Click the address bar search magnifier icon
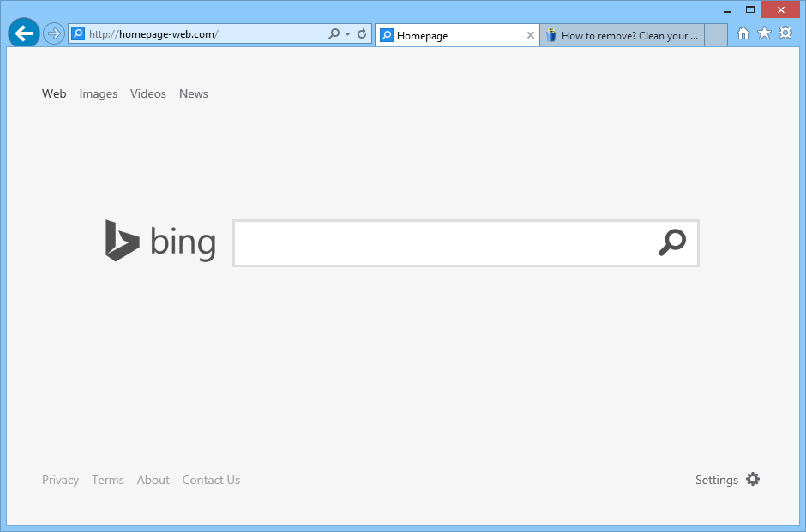 click(334, 34)
